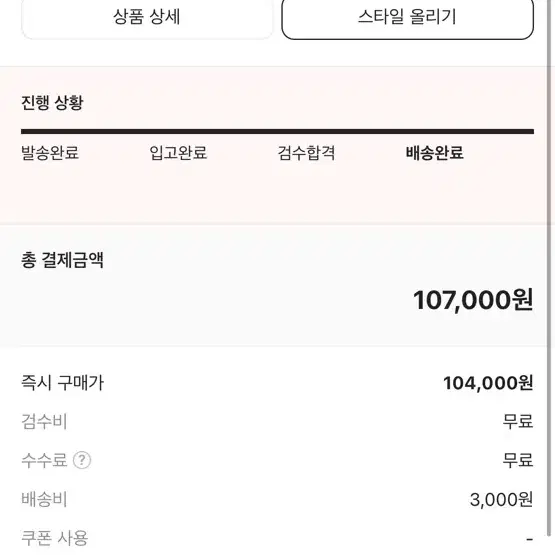Select the 입고완료 progress step

tap(178, 153)
